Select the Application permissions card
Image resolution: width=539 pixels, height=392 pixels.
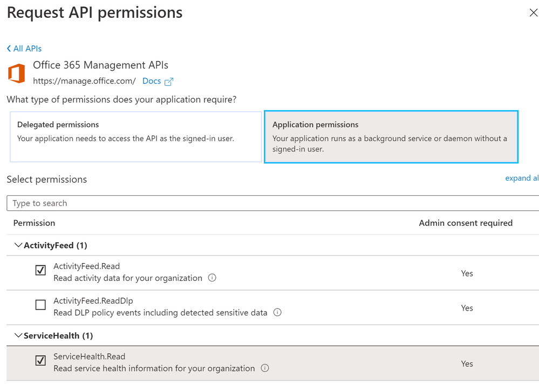click(x=391, y=137)
